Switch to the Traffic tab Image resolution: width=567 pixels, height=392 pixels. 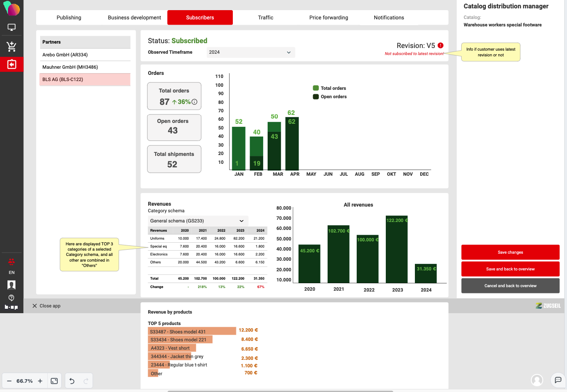(x=265, y=18)
